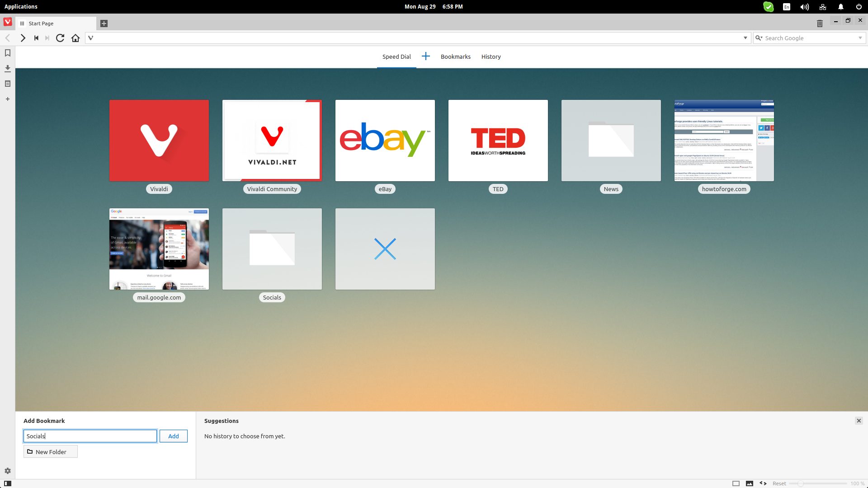Click the Add bookmark button

pyautogui.click(x=174, y=436)
